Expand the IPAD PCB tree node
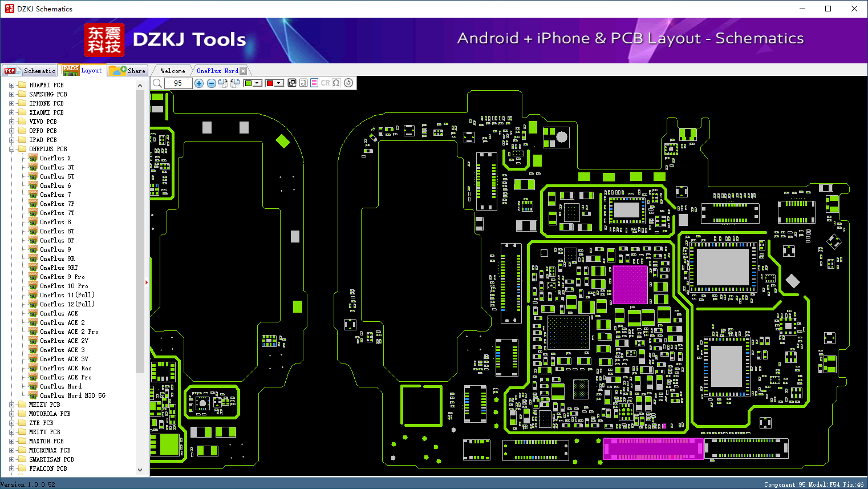 (x=11, y=140)
